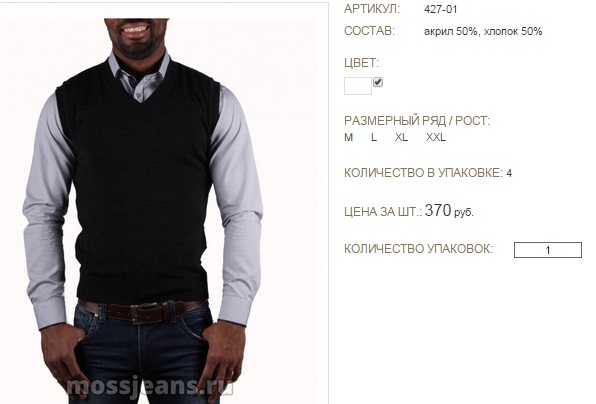
Task: Pick the XL size option
Action: [401, 137]
